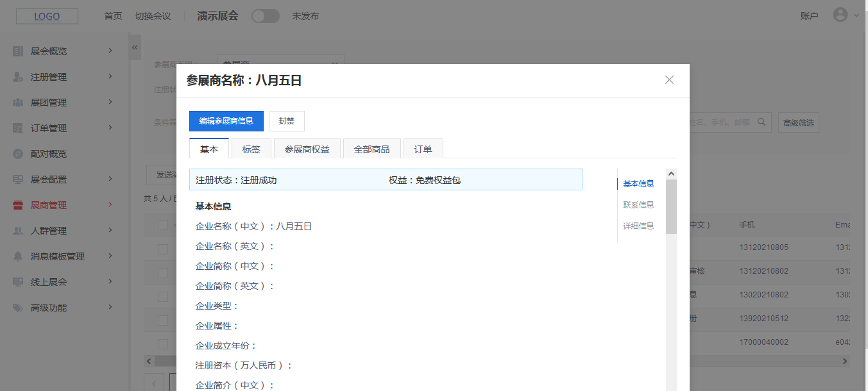Image resolution: width=868 pixels, height=391 pixels.
Task: Check the row with phone 13920210512
Action: click(163, 320)
